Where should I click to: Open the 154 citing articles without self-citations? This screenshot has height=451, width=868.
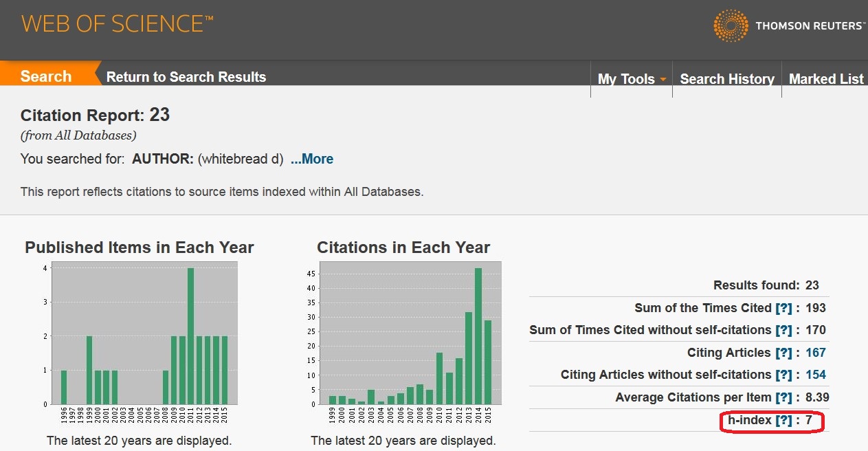click(x=816, y=375)
